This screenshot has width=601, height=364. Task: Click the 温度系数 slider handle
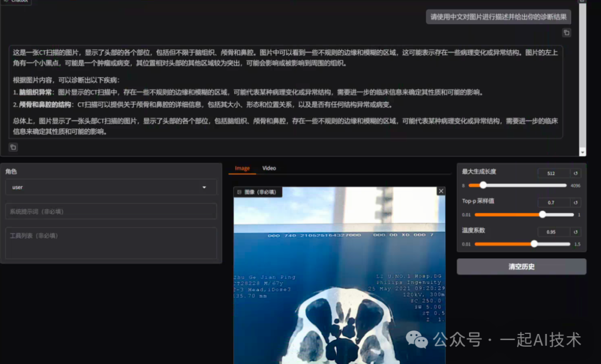(x=534, y=244)
